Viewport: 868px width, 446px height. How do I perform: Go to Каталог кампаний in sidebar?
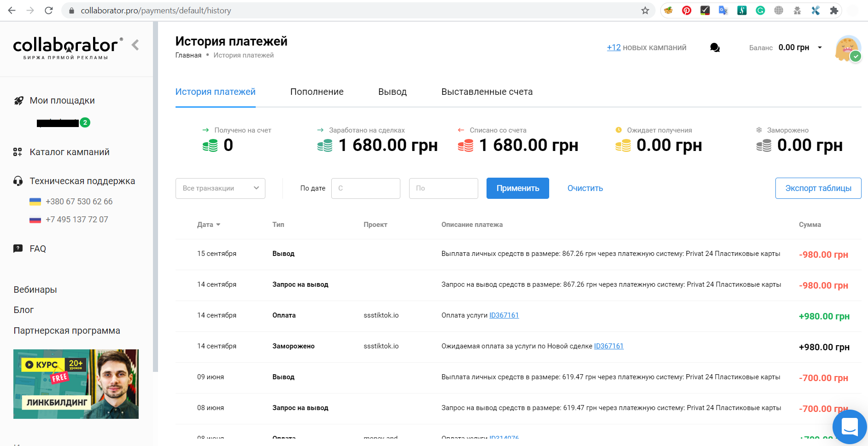point(70,152)
